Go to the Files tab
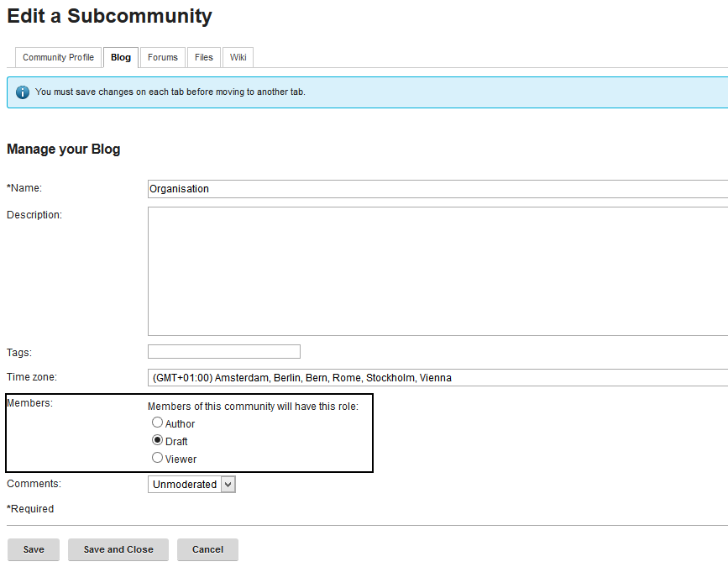 [203, 57]
